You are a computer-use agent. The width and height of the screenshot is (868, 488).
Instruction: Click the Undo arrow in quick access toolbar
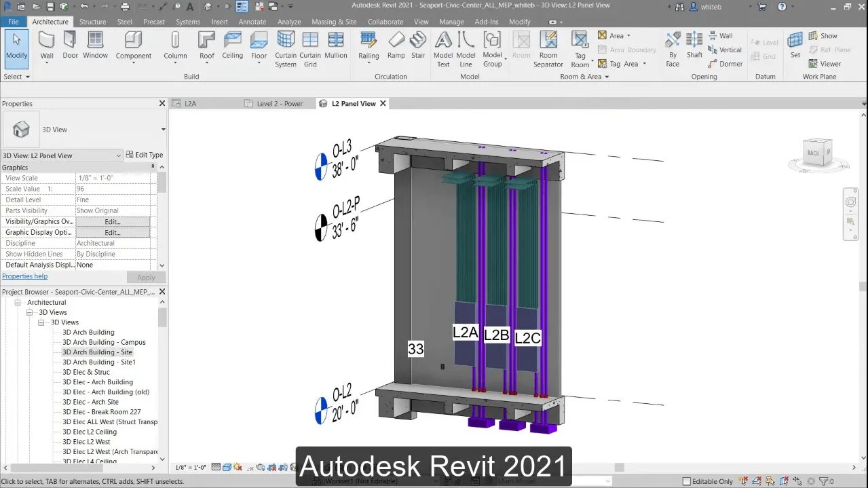(83, 7)
